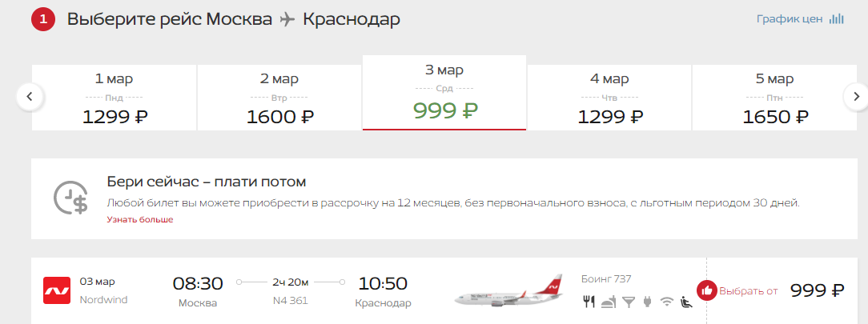This screenshot has height=324, width=868.
Task: Show later dates with right arrow
Action: click(x=856, y=97)
